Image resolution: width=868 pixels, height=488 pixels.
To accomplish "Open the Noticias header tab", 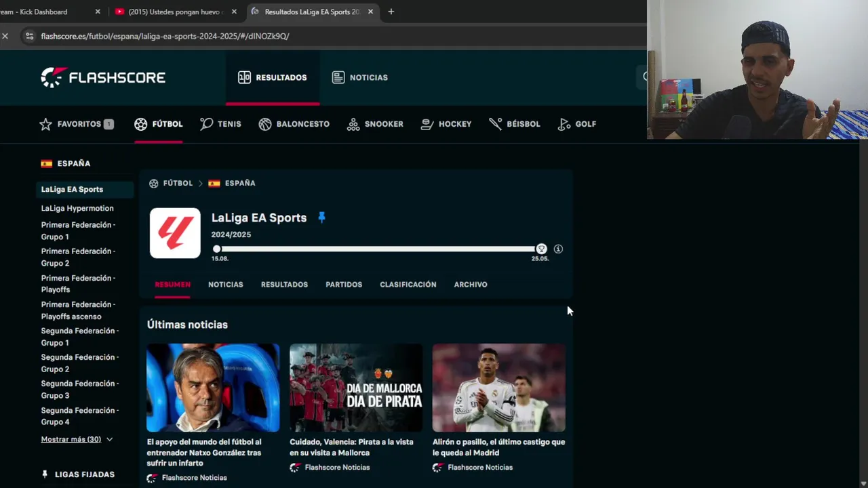I will (360, 77).
